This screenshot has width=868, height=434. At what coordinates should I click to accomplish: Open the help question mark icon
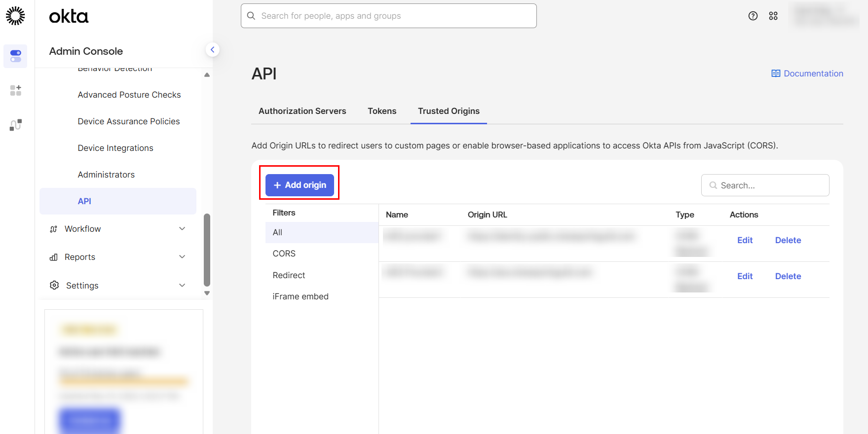click(753, 16)
